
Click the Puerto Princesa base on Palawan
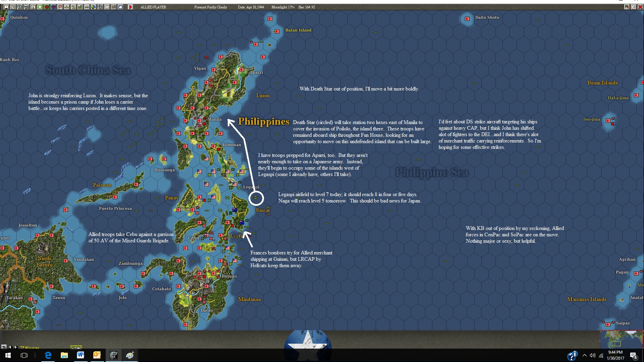(115, 197)
